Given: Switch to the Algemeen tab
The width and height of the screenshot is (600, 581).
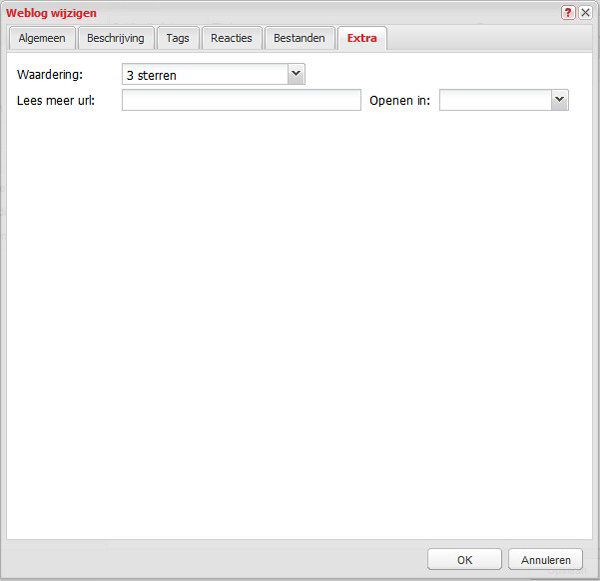Looking at the screenshot, I should click(x=42, y=38).
